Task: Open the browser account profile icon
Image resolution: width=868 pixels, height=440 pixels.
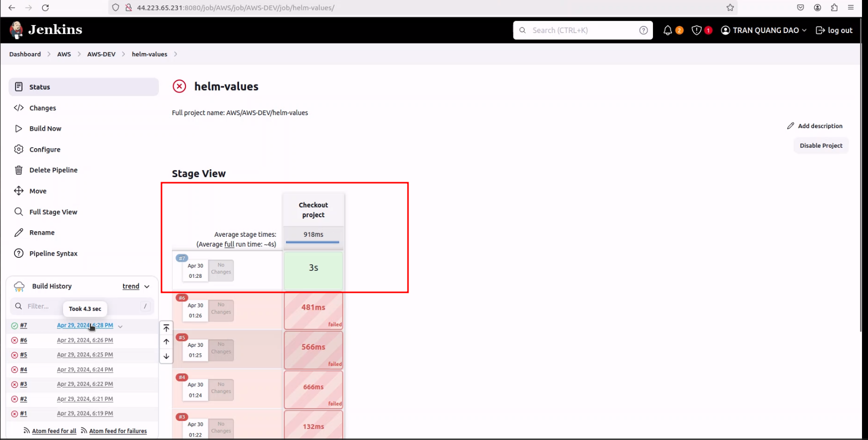Action: [x=817, y=8]
